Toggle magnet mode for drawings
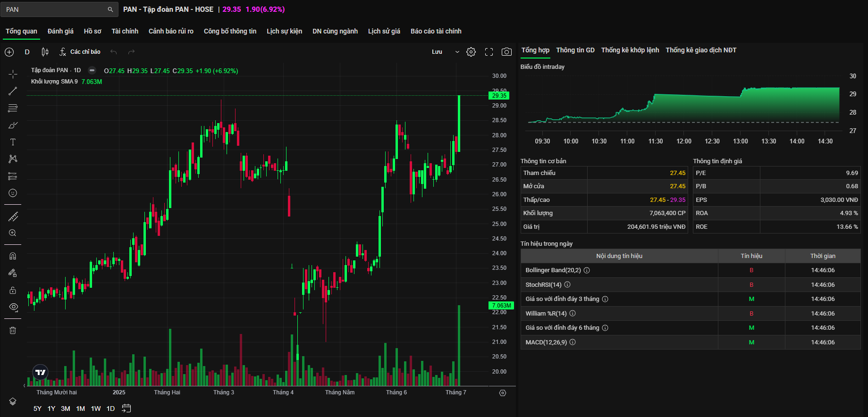 point(13,256)
